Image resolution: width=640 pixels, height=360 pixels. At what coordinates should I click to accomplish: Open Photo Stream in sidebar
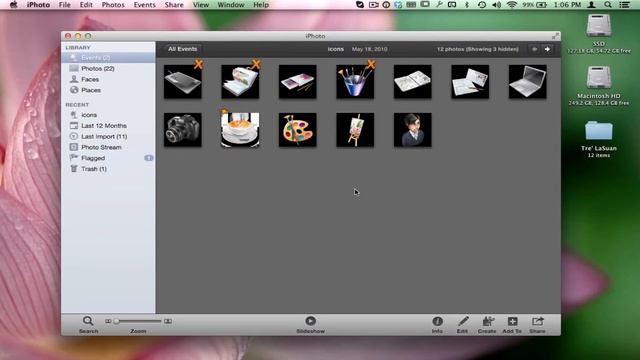[108, 147]
